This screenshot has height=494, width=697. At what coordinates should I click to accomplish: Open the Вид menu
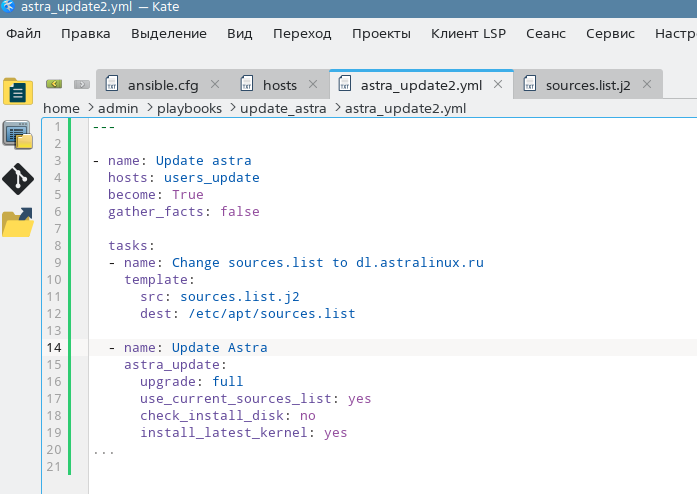tap(240, 34)
